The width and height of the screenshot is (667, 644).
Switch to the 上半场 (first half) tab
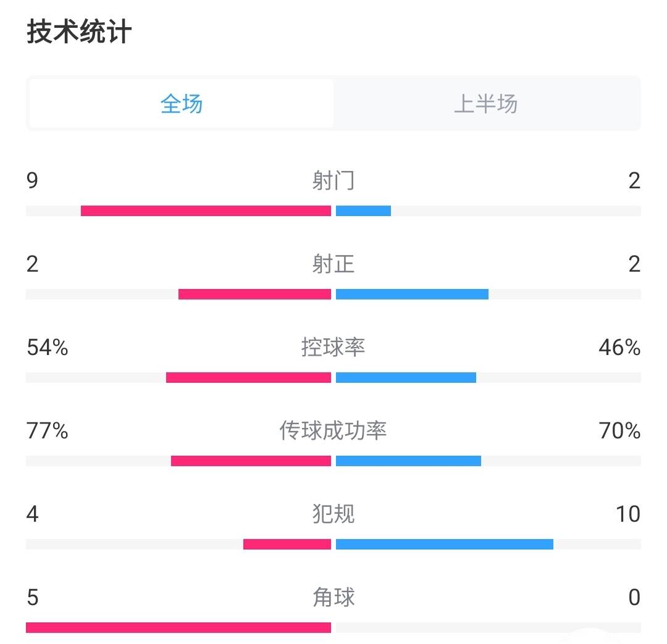(485, 104)
